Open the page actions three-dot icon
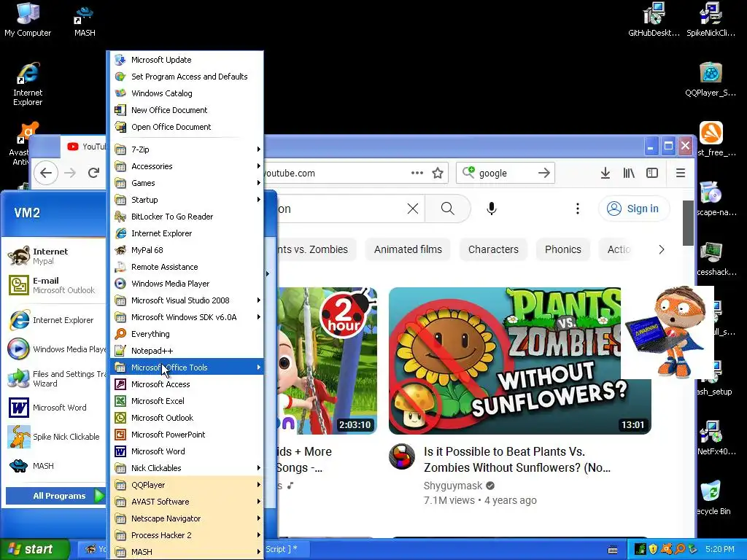The height and width of the screenshot is (560, 747). tap(417, 173)
